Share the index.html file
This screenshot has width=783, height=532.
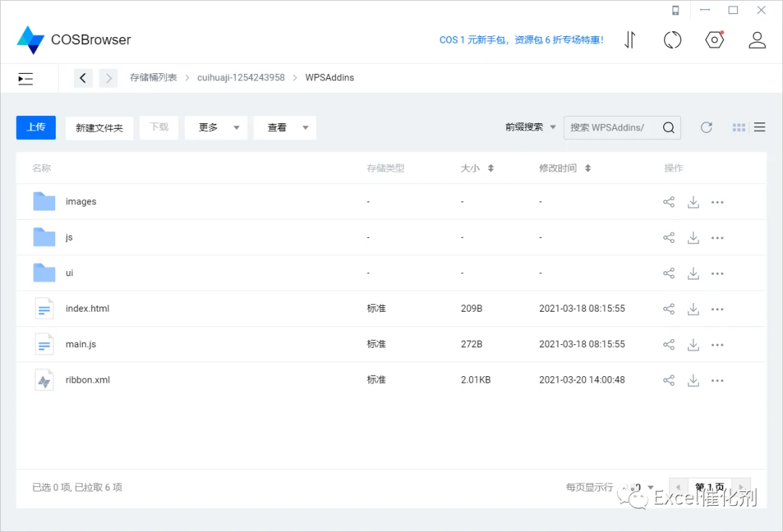point(668,309)
